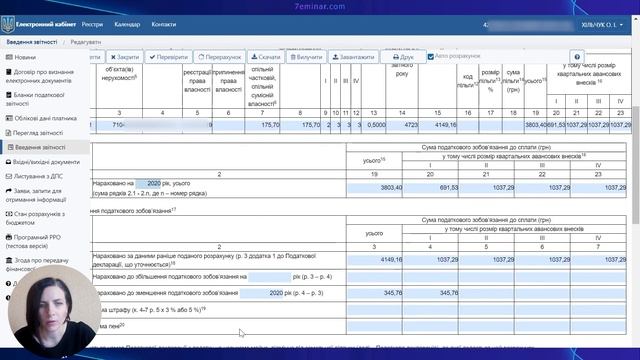Click the Вилучити (delete) button
The width and height of the screenshot is (640, 360).
306,57
